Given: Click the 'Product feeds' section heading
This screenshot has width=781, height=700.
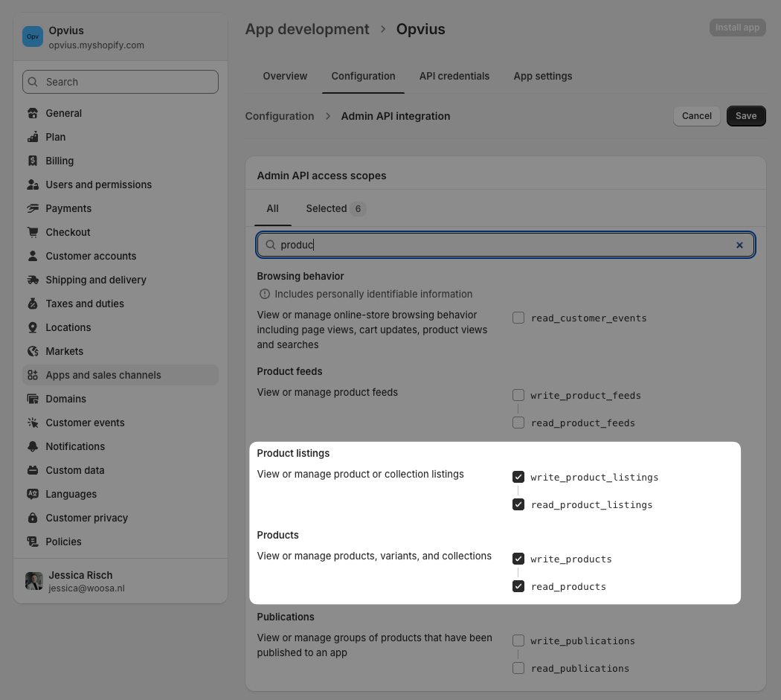Looking at the screenshot, I should point(289,371).
